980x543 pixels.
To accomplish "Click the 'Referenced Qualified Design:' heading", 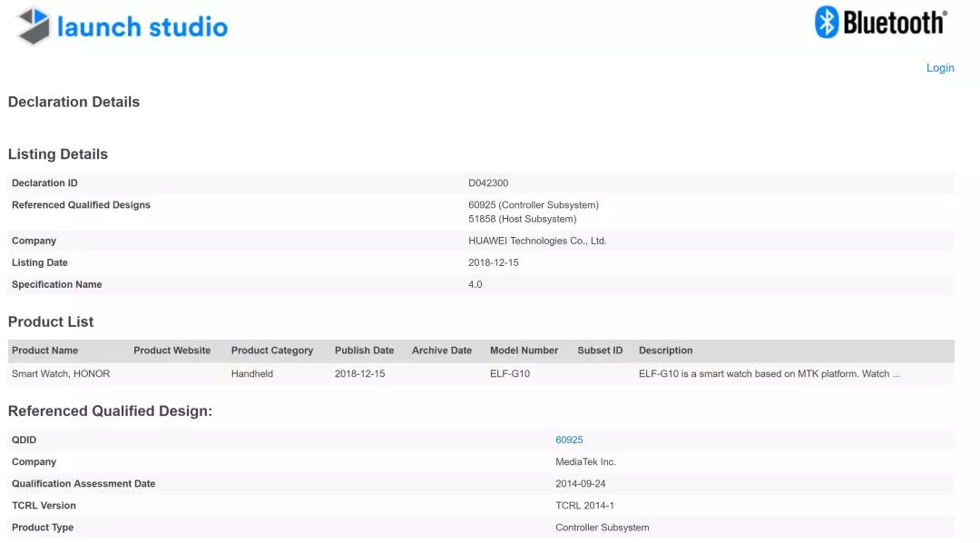I will click(x=110, y=411).
